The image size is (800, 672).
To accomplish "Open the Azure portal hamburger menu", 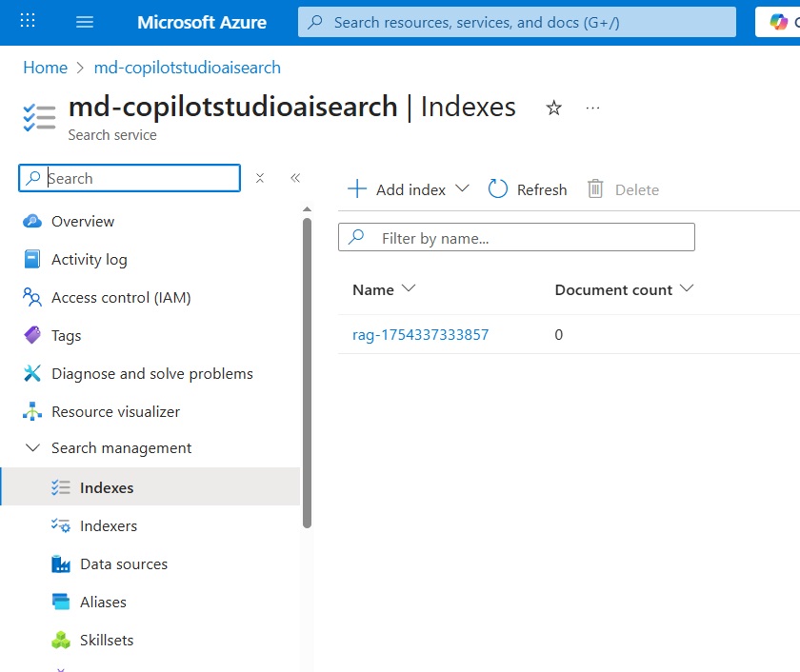I will (85, 22).
